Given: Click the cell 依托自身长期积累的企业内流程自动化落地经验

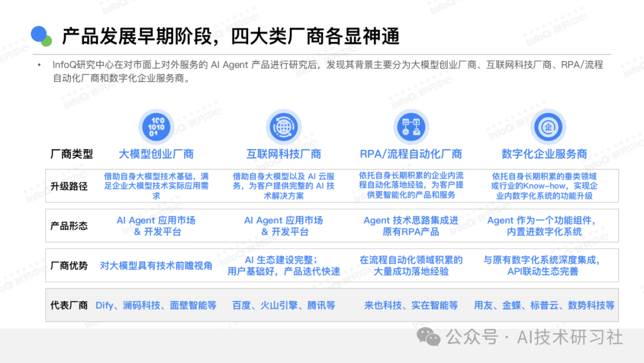Looking at the screenshot, I should tap(411, 186).
